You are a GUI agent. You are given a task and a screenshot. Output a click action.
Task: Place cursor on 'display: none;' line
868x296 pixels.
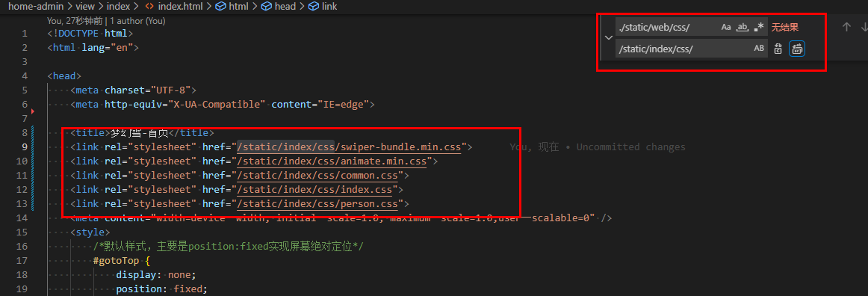pos(156,275)
